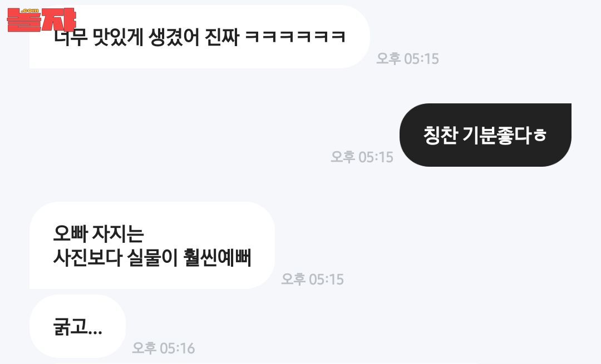Select the '굵고...' message bubble
Image resolution: width=601 pixels, height=364 pixels.
(x=77, y=327)
